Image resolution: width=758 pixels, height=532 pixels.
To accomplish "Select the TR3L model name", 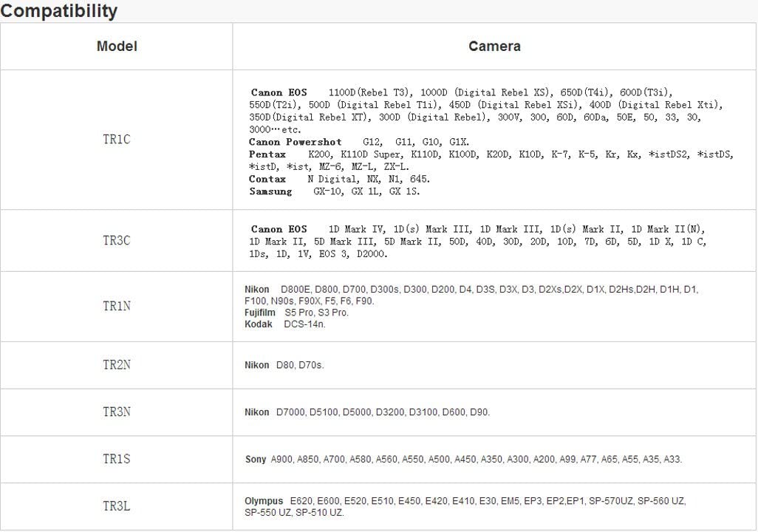I will tap(117, 506).
